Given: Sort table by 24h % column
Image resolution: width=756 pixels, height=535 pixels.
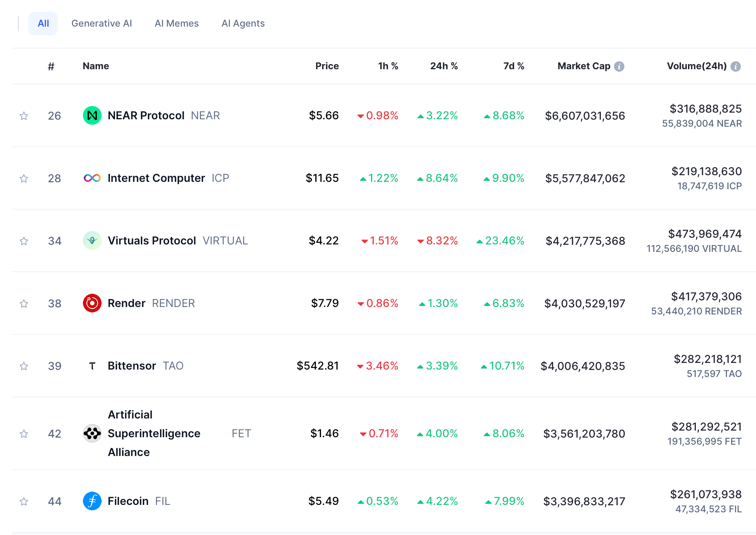Looking at the screenshot, I should tap(444, 66).
